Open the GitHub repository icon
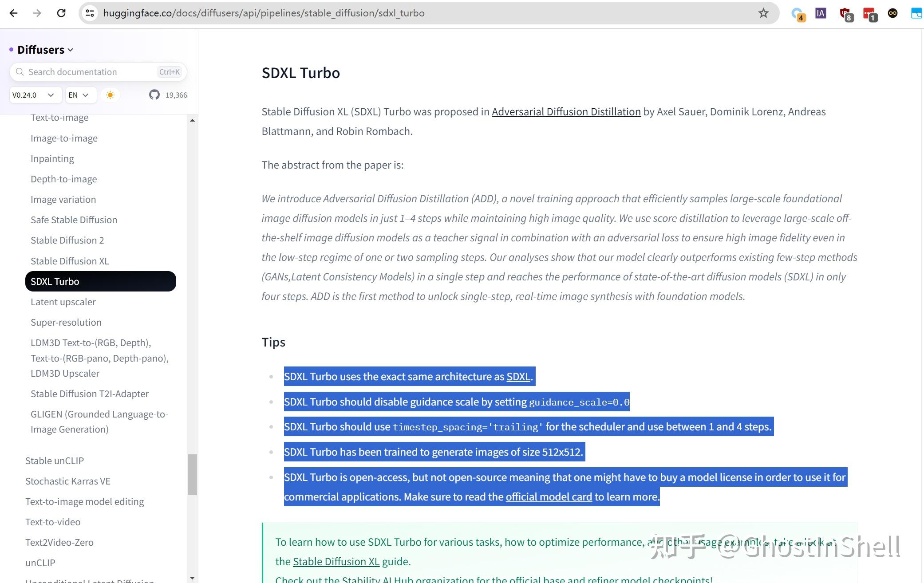Image resolution: width=924 pixels, height=583 pixels. pyautogui.click(x=154, y=95)
